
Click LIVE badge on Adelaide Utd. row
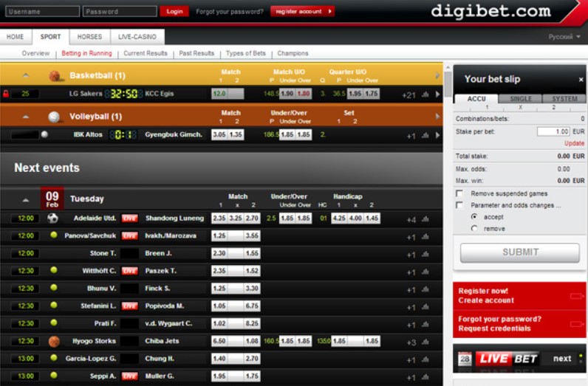130,218
